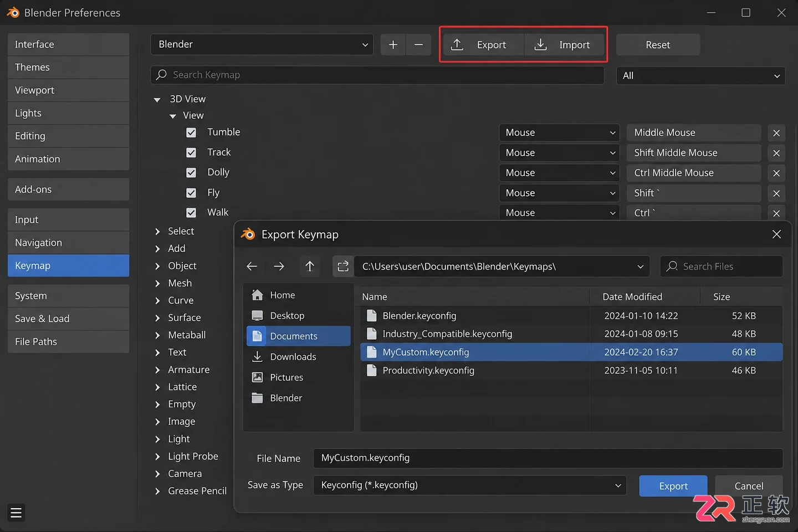The height and width of the screenshot is (532, 798).
Task: Open the Save as Type dropdown
Action: tap(470, 485)
